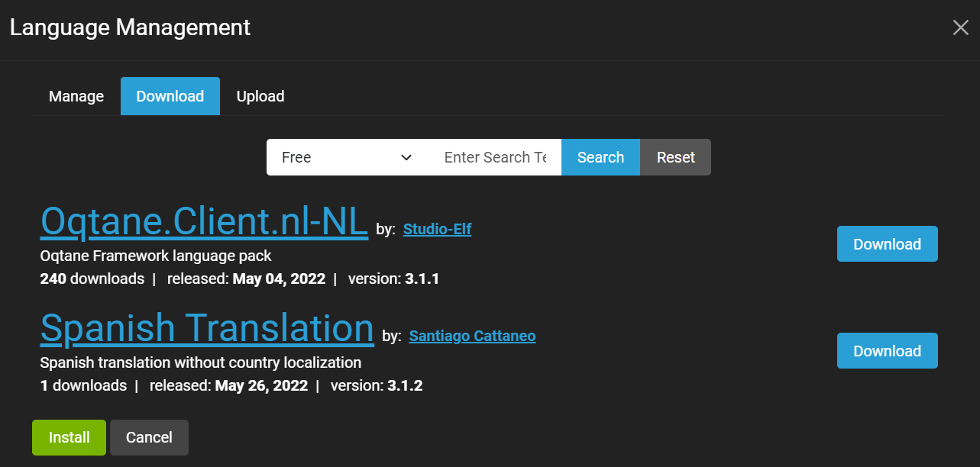Select the Download tab
The width and height of the screenshot is (980, 467).
(170, 96)
